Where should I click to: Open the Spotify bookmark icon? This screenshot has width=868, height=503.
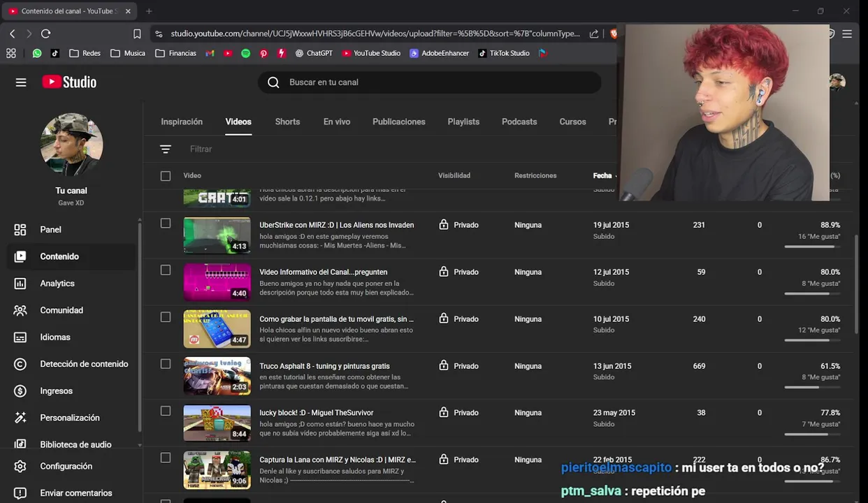245,53
